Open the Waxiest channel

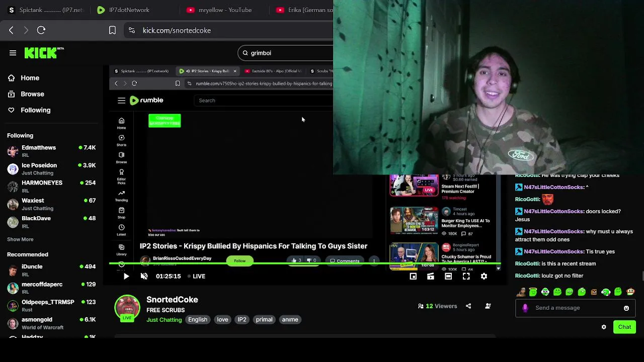pyautogui.click(x=51, y=204)
